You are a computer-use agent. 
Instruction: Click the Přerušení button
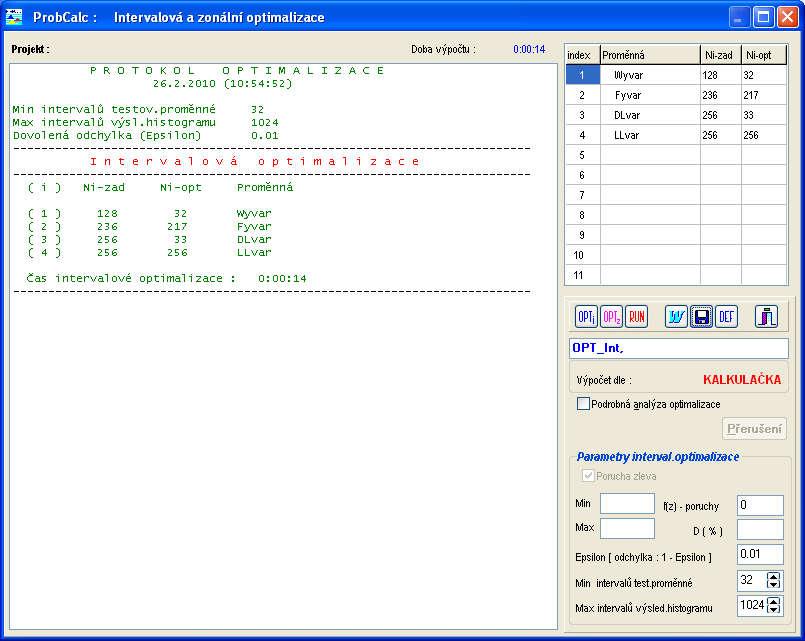pyautogui.click(x=754, y=429)
